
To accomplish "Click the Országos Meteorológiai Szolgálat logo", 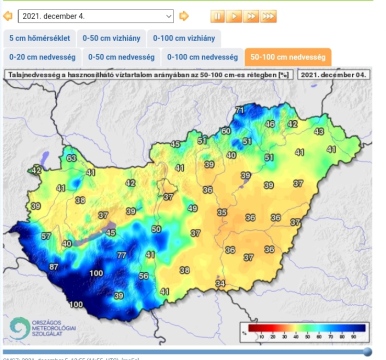I will click(x=42, y=328).
